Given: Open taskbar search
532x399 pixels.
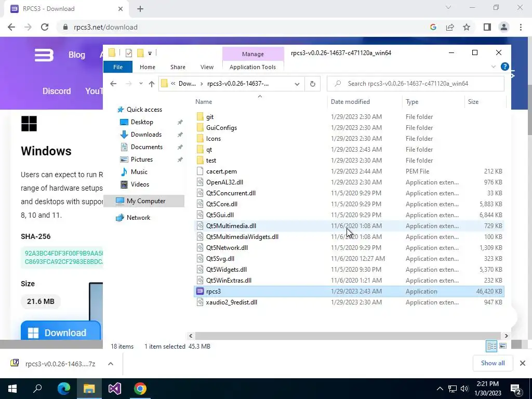Looking at the screenshot, I should point(37,389).
